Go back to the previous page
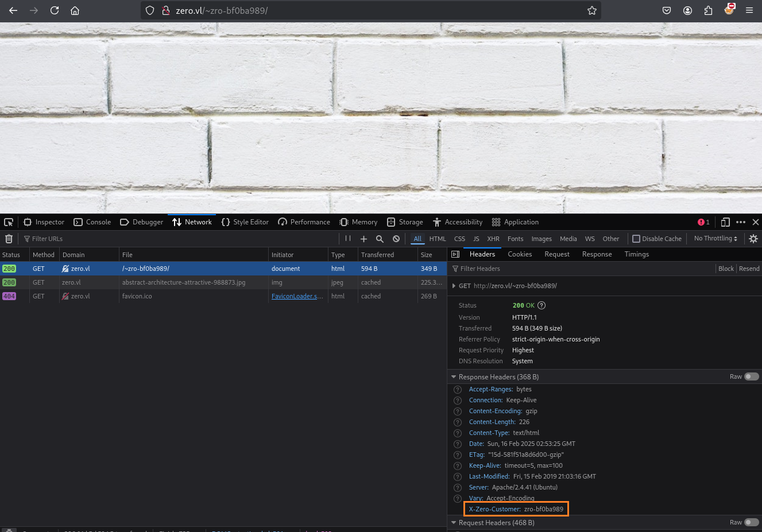Image resolution: width=762 pixels, height=532 pixels. click(x=13, y=10)
